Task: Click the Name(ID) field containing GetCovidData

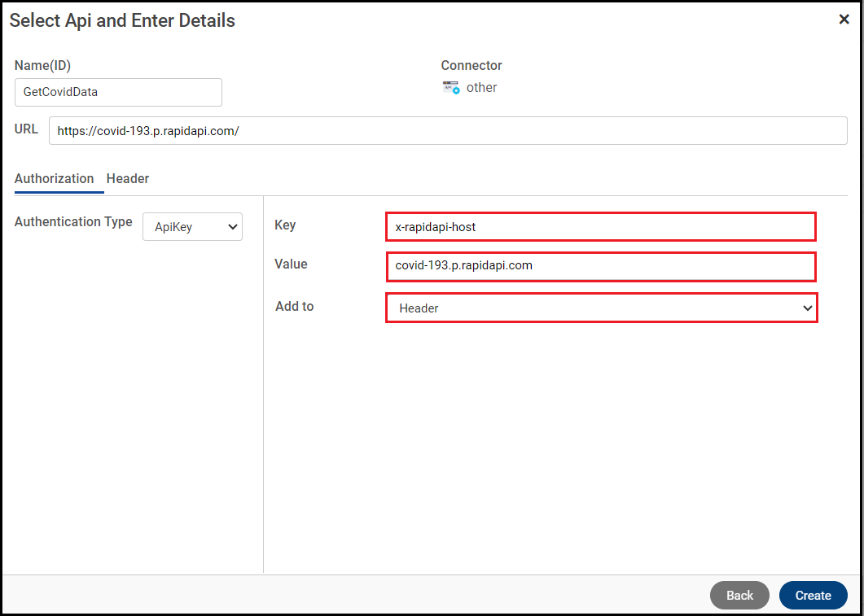Action: (118, 92)
